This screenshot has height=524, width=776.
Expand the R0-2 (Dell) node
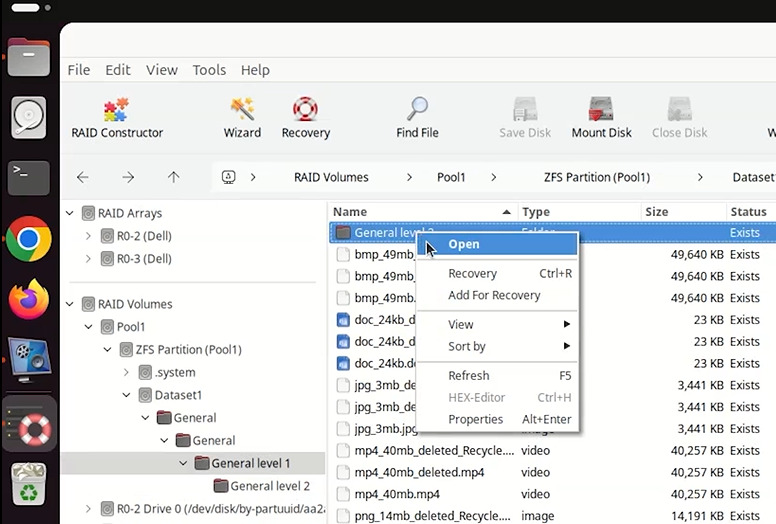click(x=89, y=236)
